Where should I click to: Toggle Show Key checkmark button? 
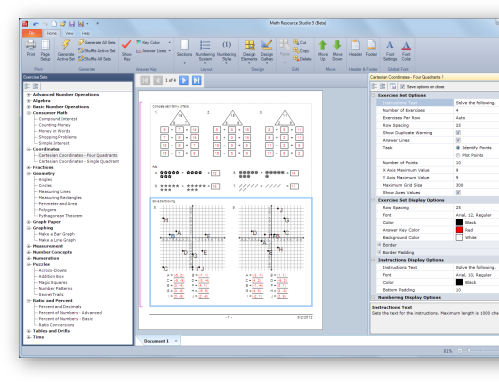[127, 50]
